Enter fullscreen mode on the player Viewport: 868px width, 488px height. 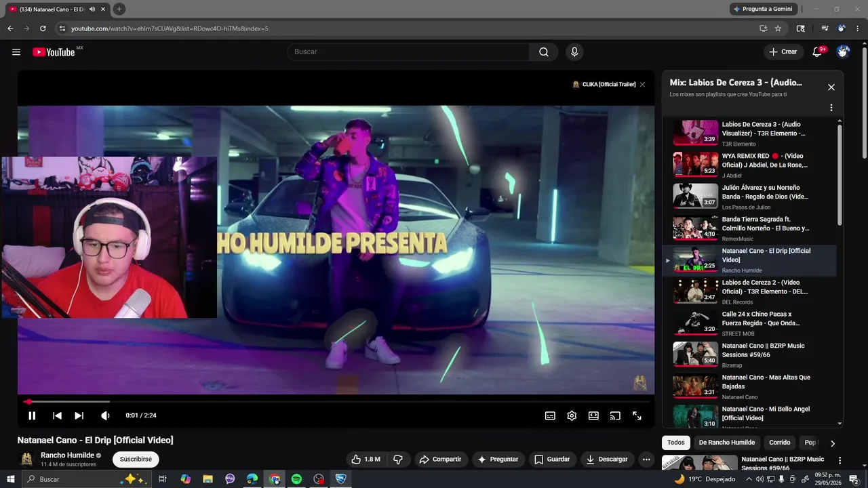coord(637,415)
